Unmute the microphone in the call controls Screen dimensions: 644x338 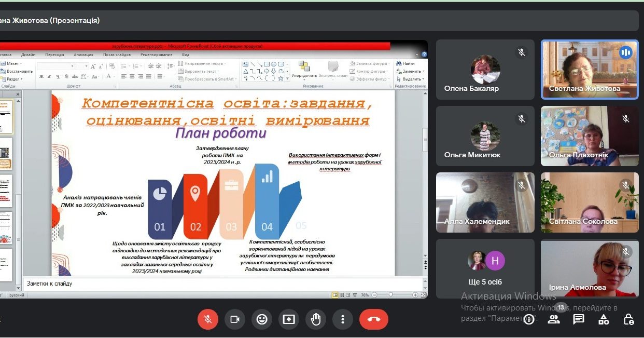(x=208, y=319)
